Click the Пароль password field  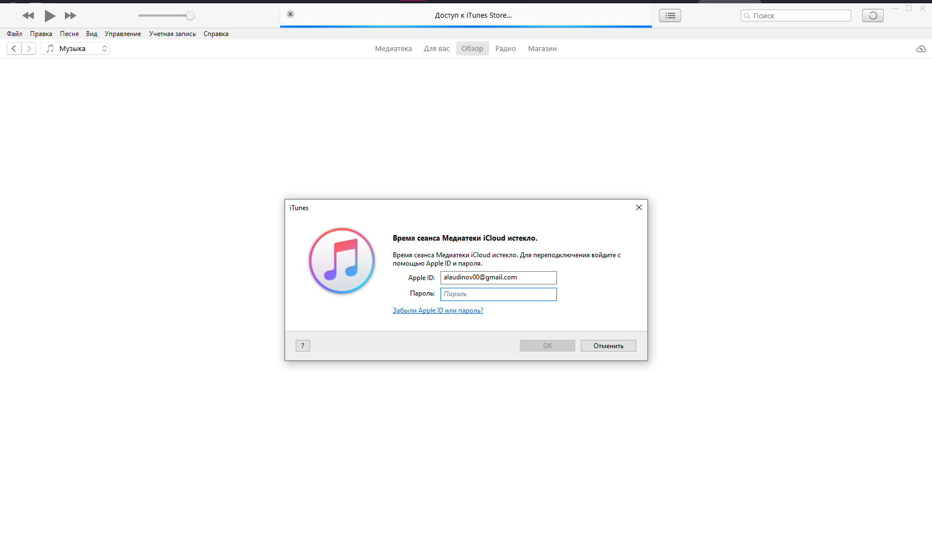coord(499,294)
